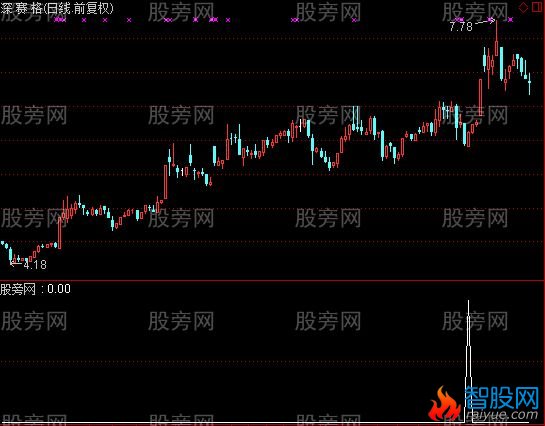This screenshot has width=545, height=426.
Task: Select the tallest candlestick at the 7.78 peak
Action: (x=497, y=38)
